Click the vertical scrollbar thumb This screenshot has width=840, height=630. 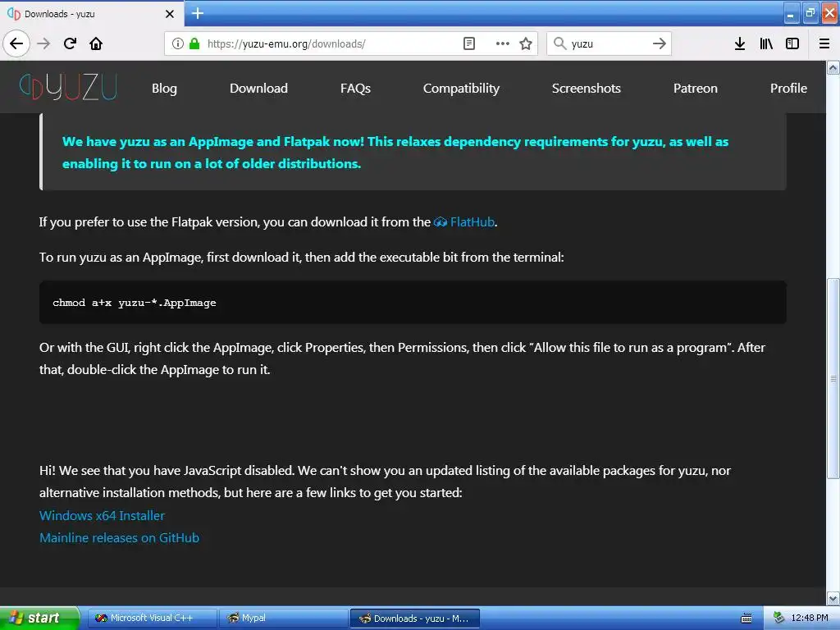coord(833,378)
